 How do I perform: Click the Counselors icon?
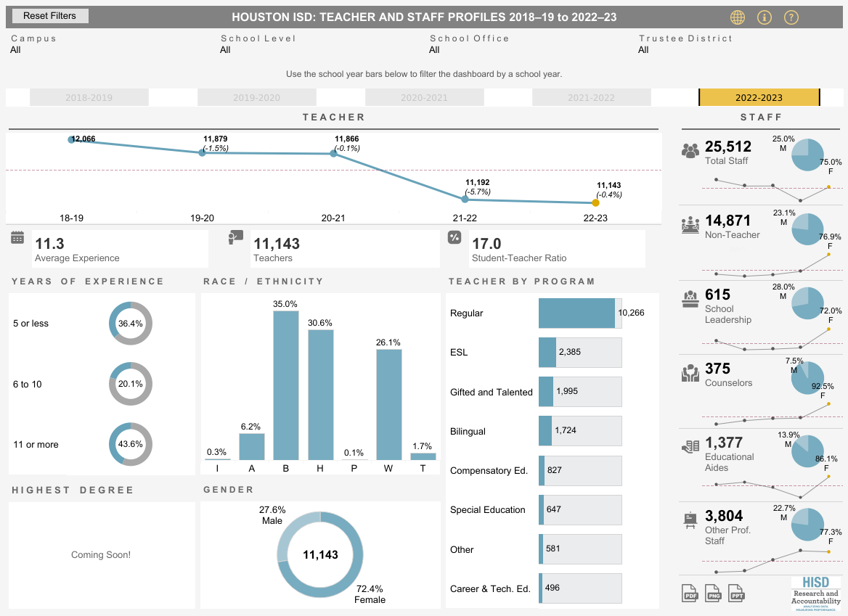pos(690,373)
